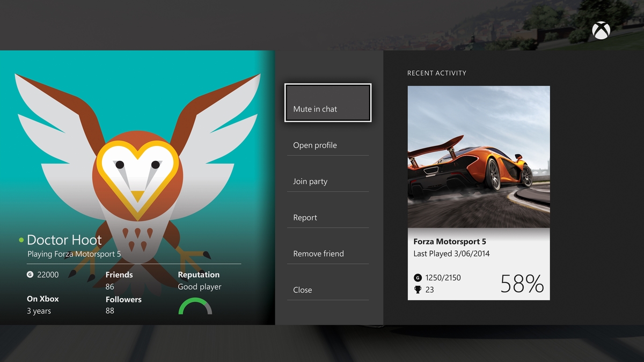The height and width of the screenshot is (362, 644).
Task: Select Close in the menu
Action: pyautogui.click(x=328, y=290)
